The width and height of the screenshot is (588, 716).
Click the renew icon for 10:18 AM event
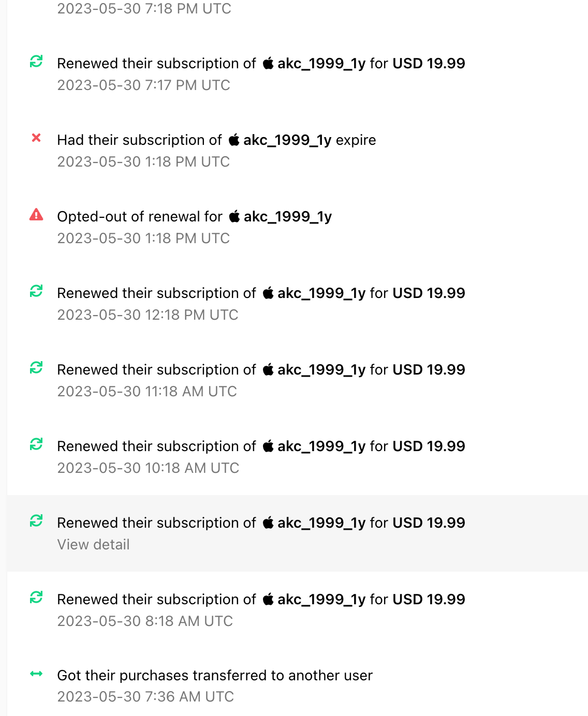[36, 444]
